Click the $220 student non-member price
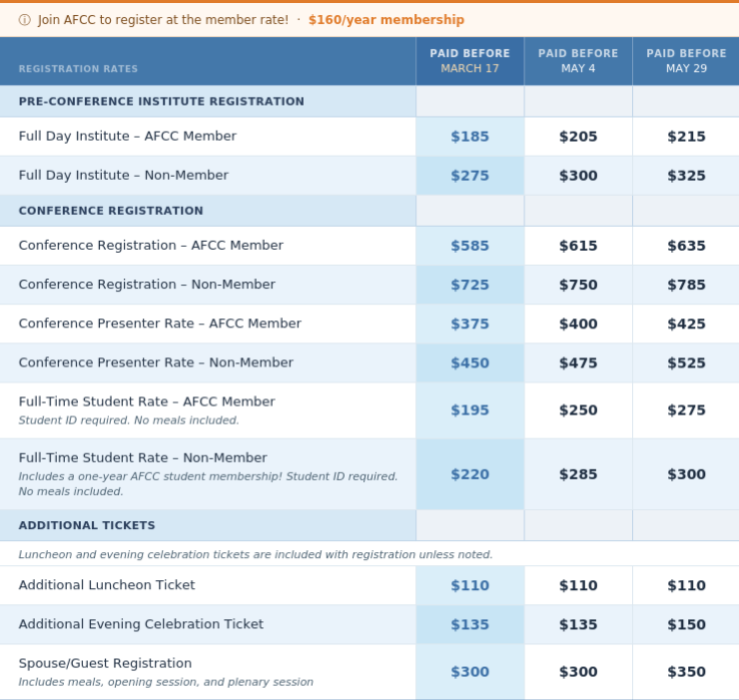The height and width of the screenshot is (700, 739). (x=469, y=474)
